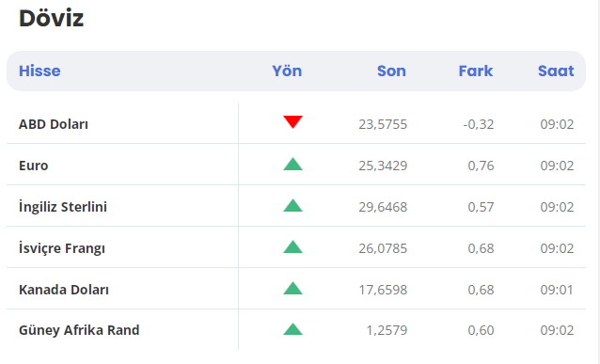Click the 23,5755 dollar rate value
600x364 pixels.
click(x=383, y=124)
